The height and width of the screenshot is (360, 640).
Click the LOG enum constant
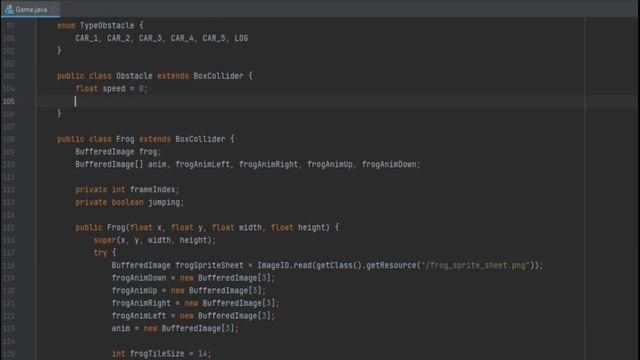click(x=241, y=38)
